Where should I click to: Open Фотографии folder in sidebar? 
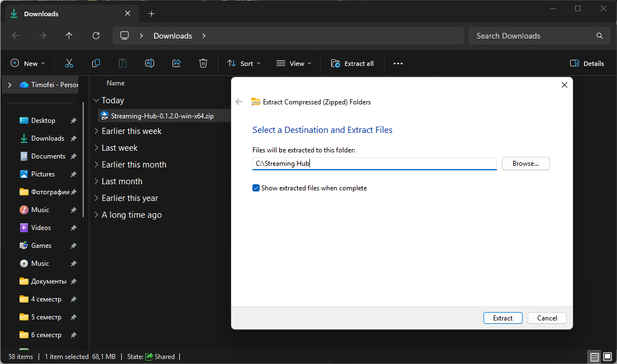tap(50, 192)
